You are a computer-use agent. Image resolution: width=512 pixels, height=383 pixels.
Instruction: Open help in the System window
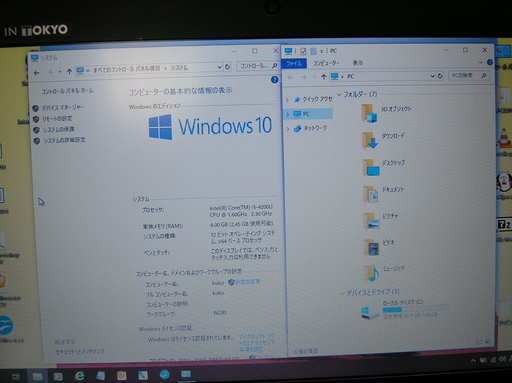(x=274, y=80)
